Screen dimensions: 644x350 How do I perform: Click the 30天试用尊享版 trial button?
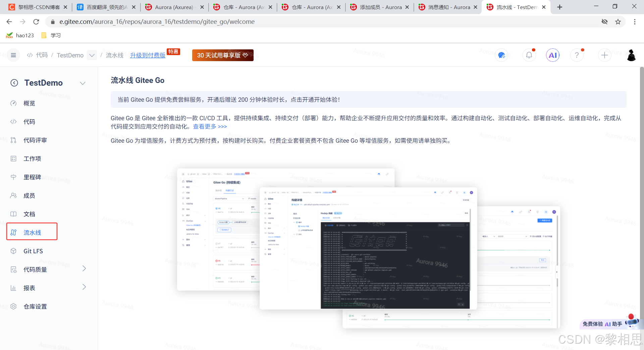coord(223,55)
